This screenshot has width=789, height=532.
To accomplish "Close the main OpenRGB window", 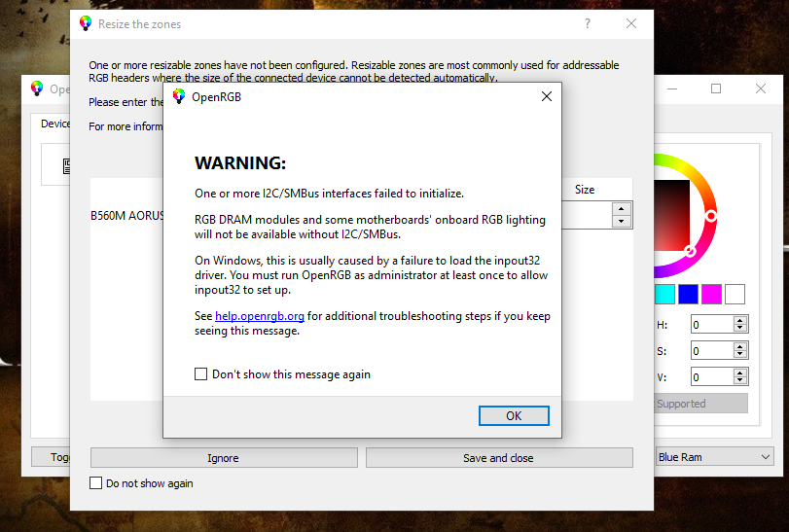I will (x=761, y=89).
